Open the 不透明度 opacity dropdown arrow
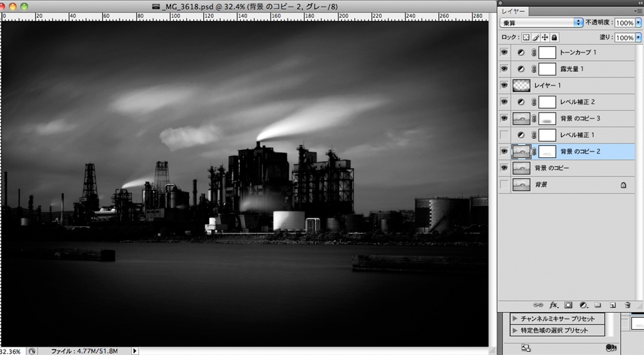Screen dimensions: 644x355 [x=638, y=22]
